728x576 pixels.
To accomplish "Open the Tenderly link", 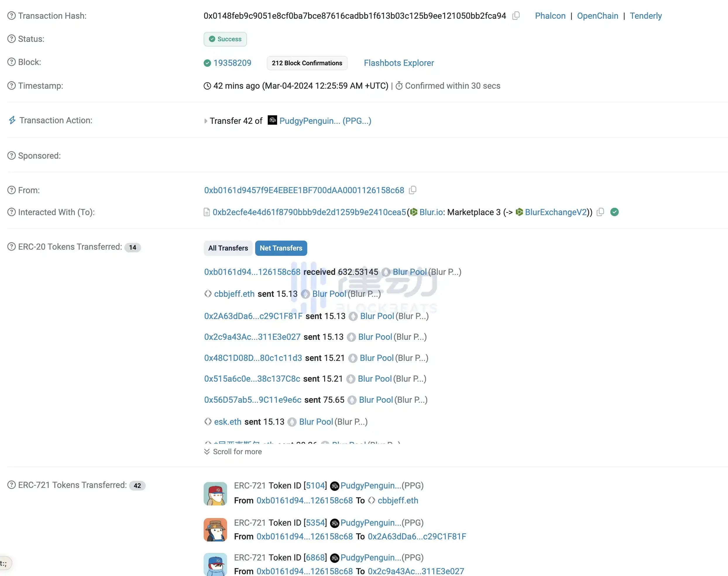I will (645, 16).
